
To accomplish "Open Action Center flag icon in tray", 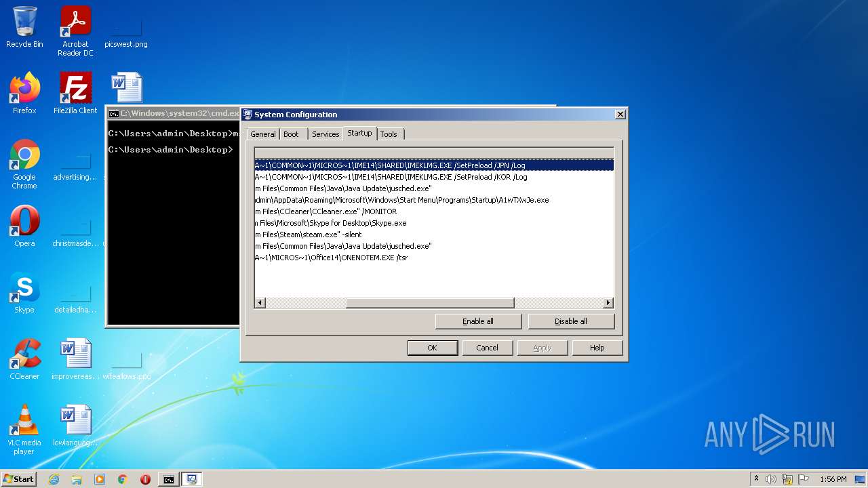I will 804,479.
